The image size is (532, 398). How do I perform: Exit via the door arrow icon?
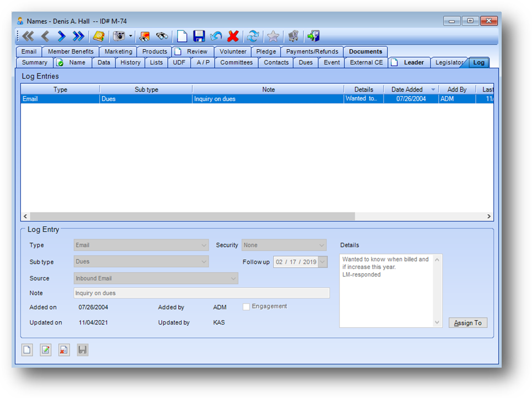click(x=313, y=36)
